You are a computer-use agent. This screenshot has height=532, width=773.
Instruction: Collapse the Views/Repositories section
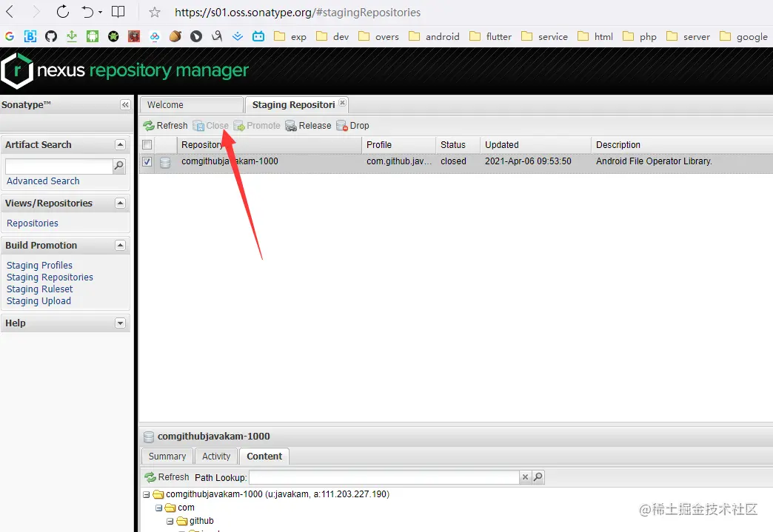point(120,203)
